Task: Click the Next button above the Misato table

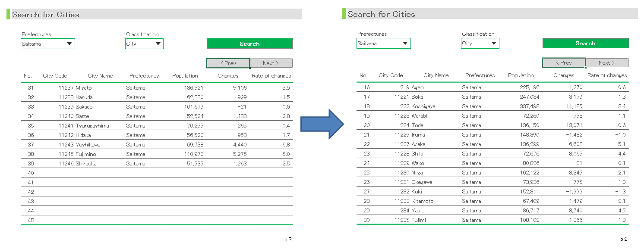Action: coord(271,63)
